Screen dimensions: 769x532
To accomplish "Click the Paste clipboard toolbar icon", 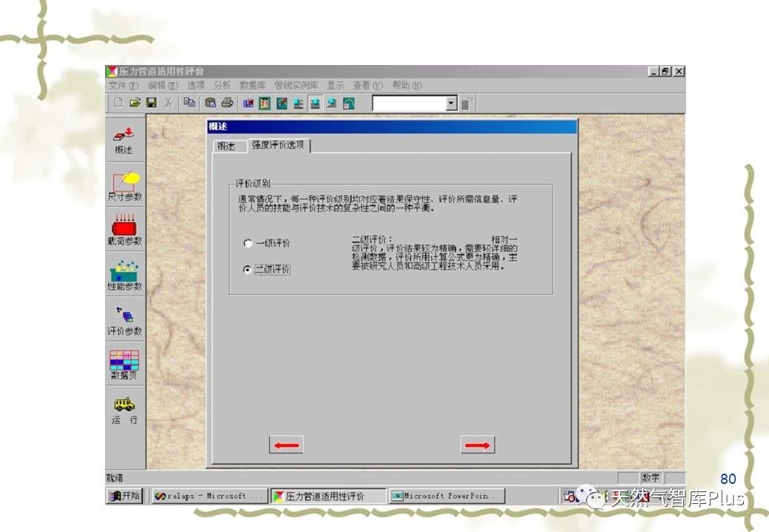I will [211, 103].
